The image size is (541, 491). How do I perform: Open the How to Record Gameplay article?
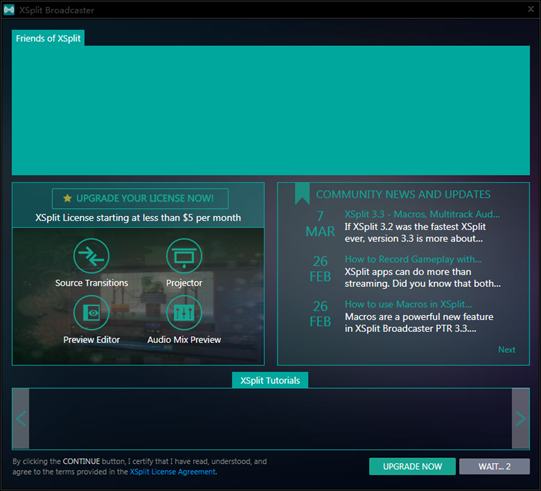[413, 259]
